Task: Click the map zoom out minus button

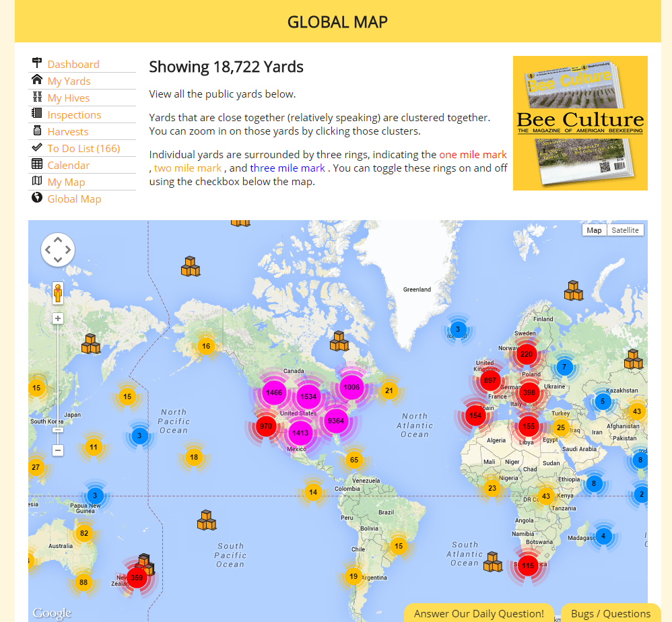Action: [x=58, y=450]
